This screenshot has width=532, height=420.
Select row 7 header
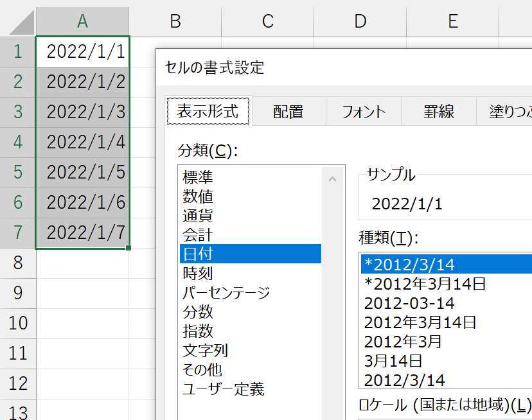coord(17,232)
